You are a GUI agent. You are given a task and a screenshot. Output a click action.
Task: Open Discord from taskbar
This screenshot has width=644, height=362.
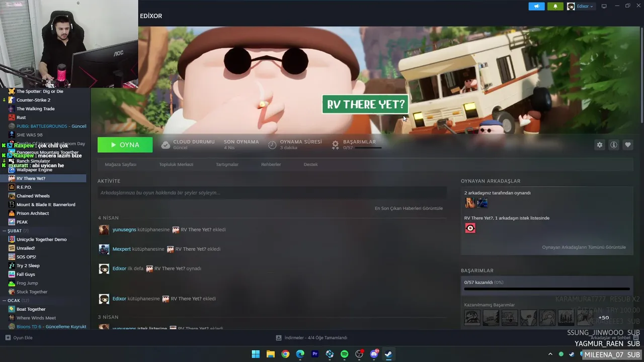click(374, 354)
